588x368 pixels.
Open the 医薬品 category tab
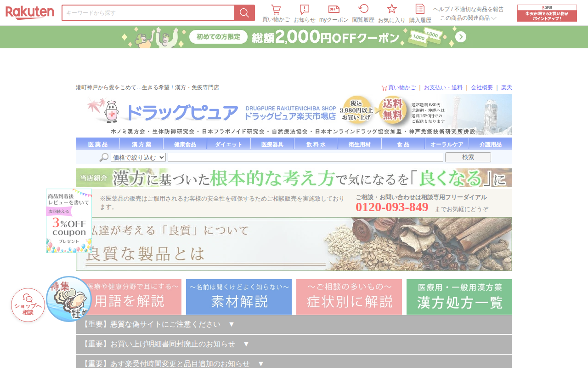point(98,144)
